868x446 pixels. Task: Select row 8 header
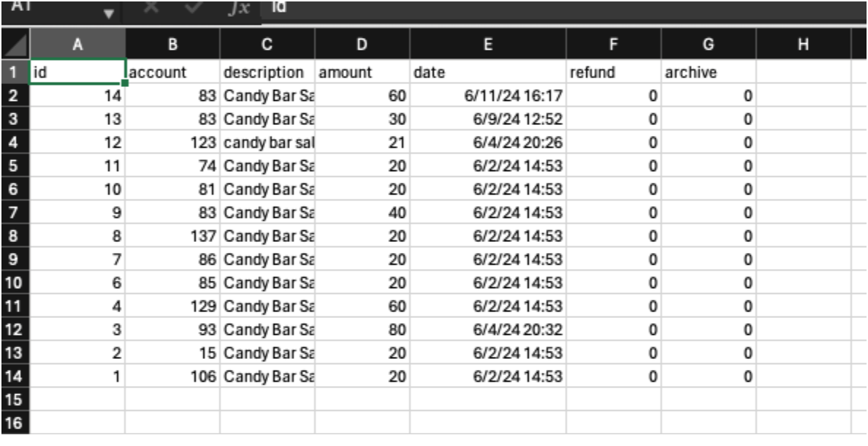(x=15, y=236)
